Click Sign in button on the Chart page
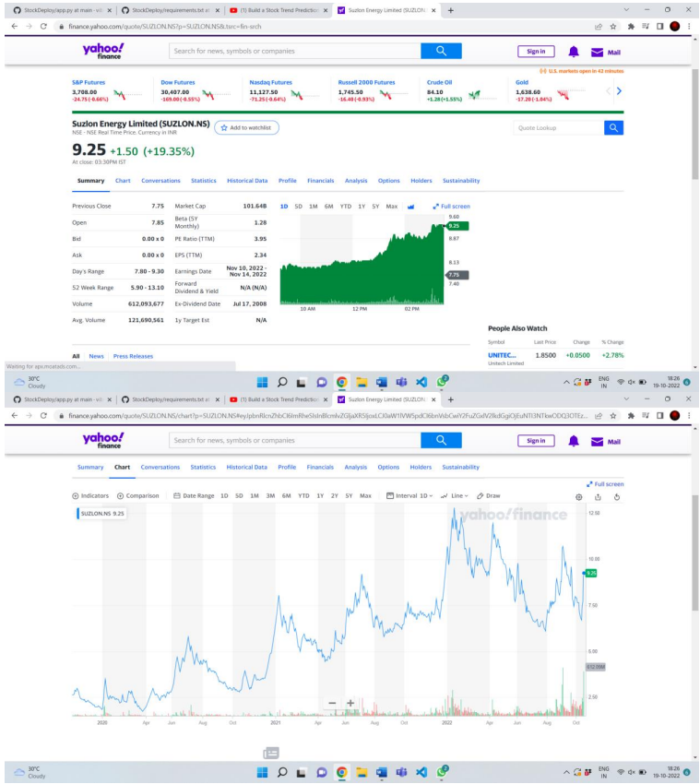 pos(536,441)
